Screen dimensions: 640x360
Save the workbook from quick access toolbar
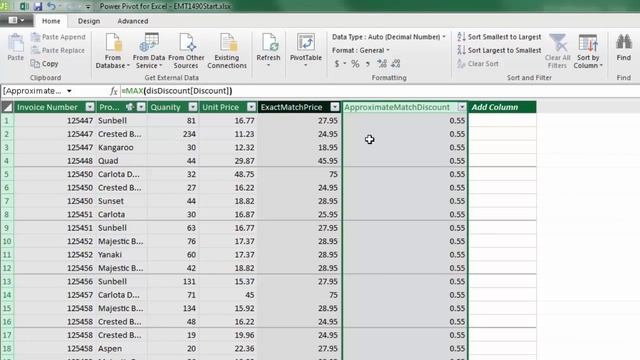pos(38,6)
